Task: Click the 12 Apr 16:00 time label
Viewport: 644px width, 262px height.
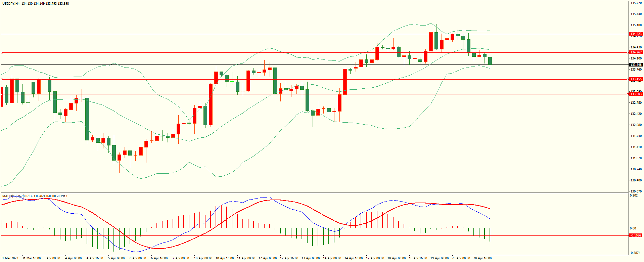Action: click(x=289, y=258)
